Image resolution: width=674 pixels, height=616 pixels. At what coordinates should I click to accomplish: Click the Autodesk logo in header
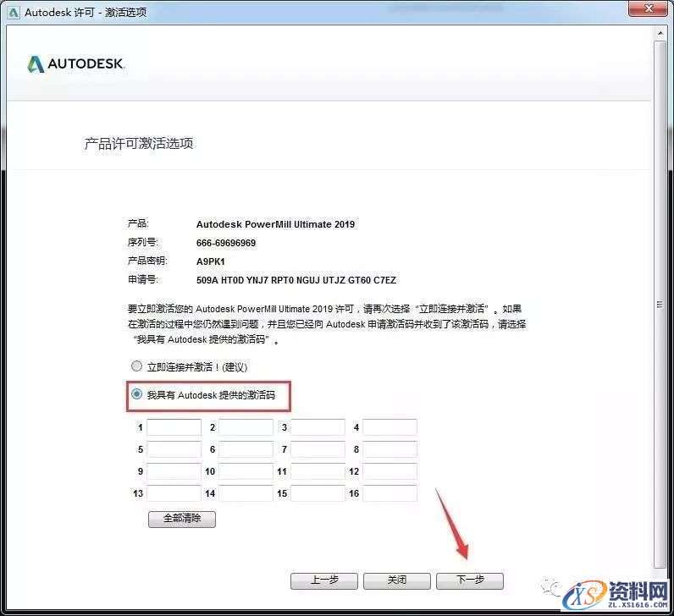click(75, 64)
